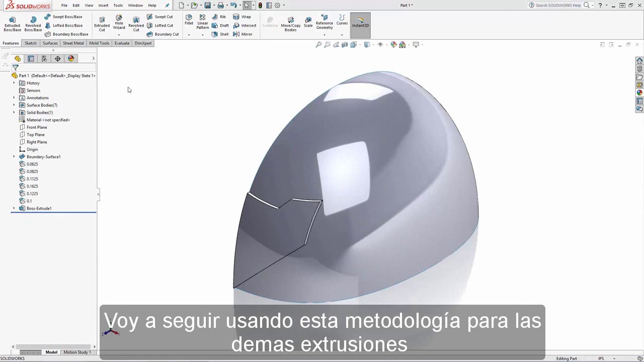Click the Rebuild traffic light icon
Screen dimensions: 644x362
[260, 5]
